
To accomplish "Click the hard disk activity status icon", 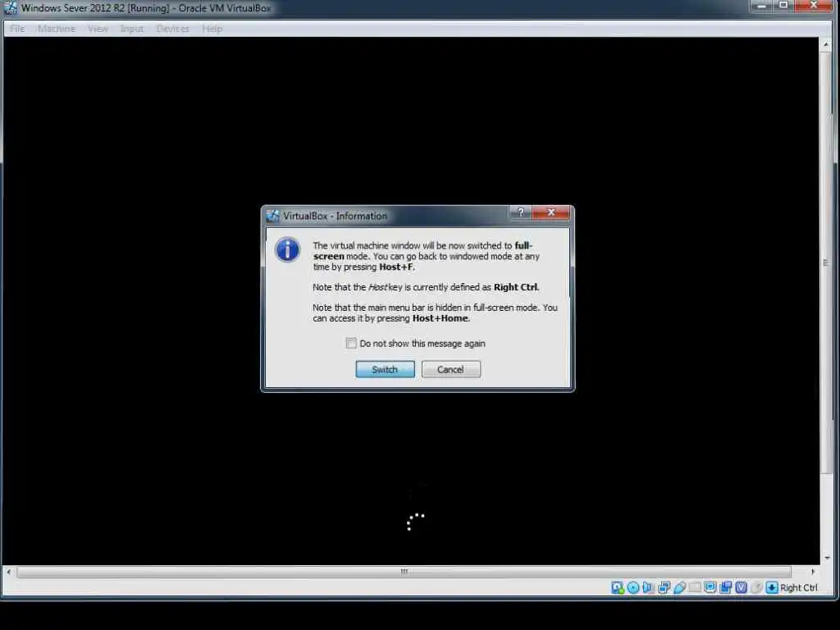I will tap(617, 587).
